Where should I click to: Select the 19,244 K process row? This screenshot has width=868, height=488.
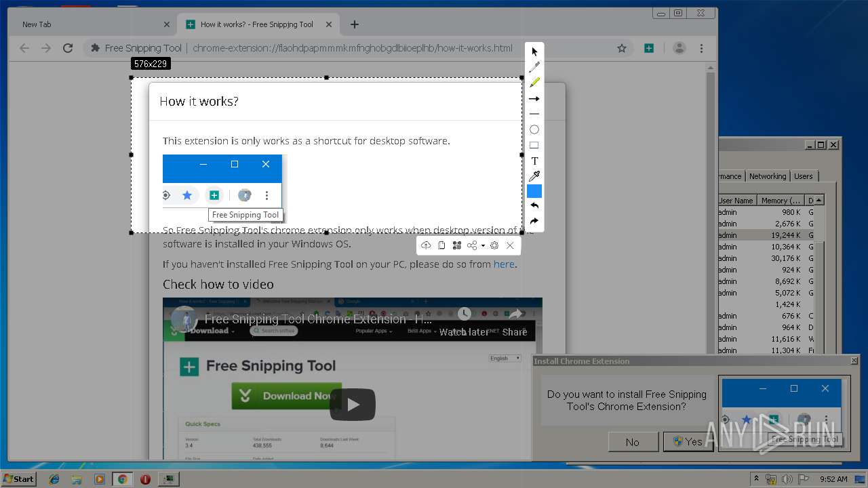(766, 235)
